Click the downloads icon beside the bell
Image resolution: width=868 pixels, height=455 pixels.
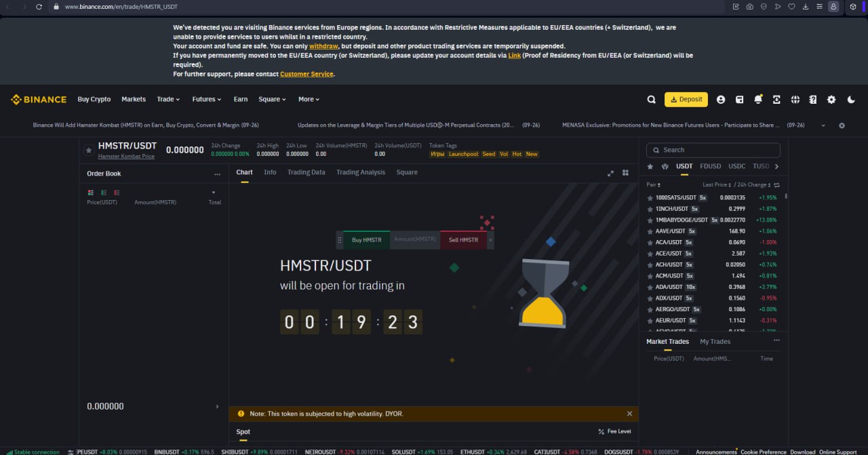776,100
